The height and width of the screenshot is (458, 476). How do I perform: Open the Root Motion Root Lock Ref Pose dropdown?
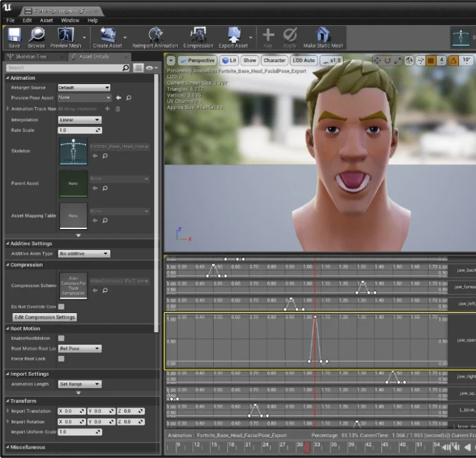tap(80, 348)
